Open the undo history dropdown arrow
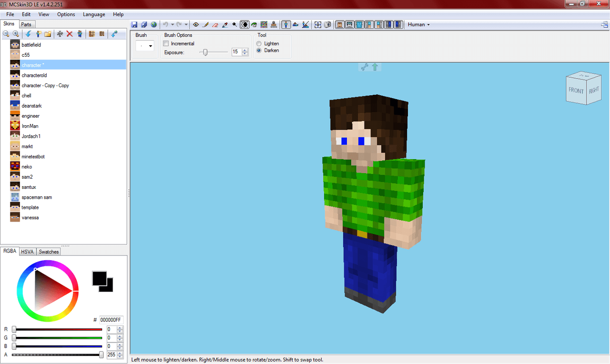The image size is (610, 364). [172, 24]
